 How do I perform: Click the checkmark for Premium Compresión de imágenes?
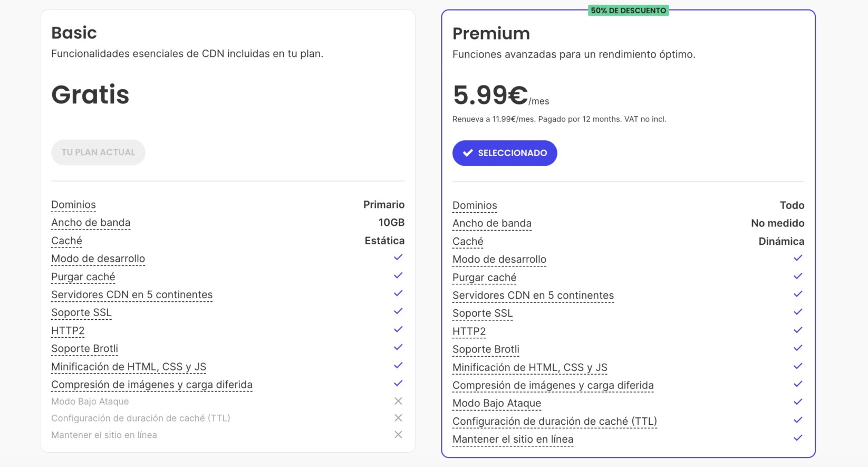tap(798, 384)
